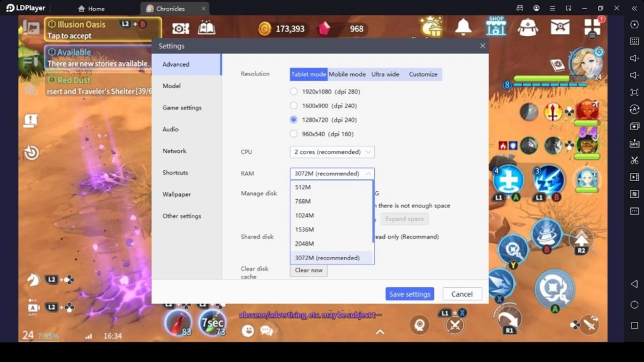Click scissors screenshot icon in sidebar

click(x=635, y=160)
